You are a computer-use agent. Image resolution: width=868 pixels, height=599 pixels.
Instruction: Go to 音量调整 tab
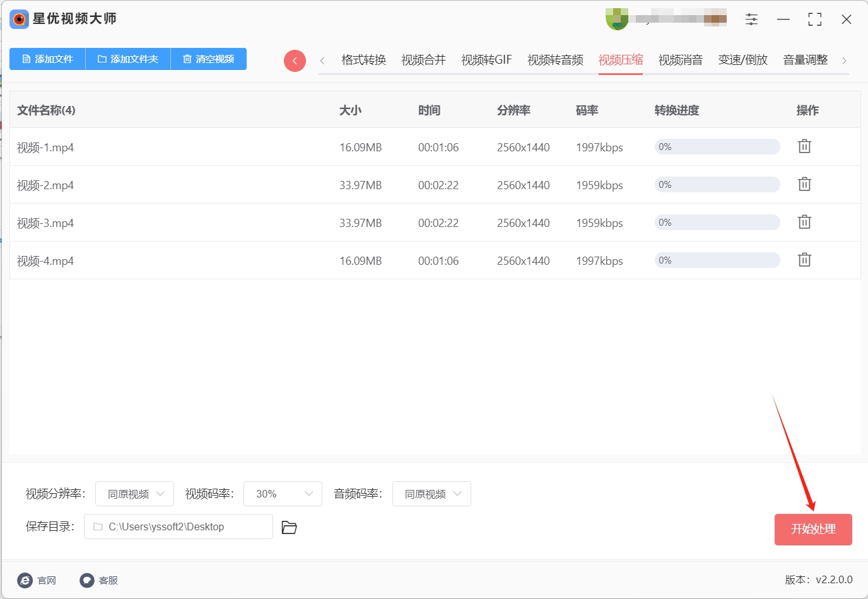(806, 60)
